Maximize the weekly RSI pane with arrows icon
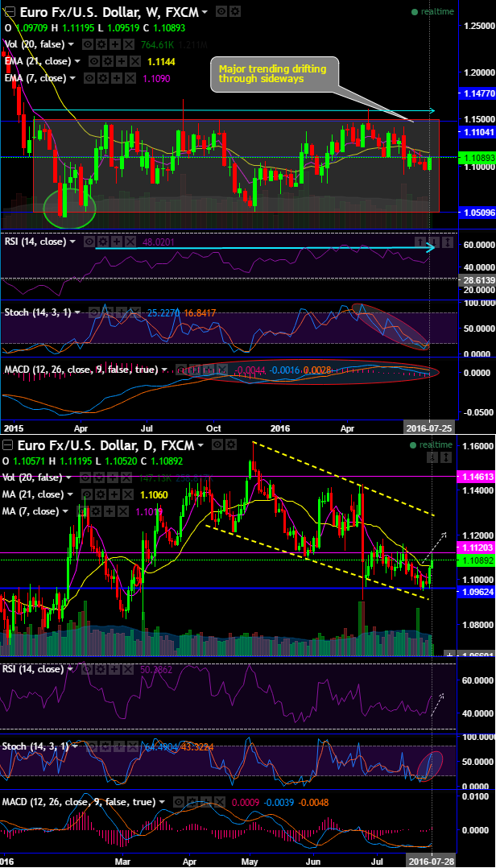 (x=447, y=242)
